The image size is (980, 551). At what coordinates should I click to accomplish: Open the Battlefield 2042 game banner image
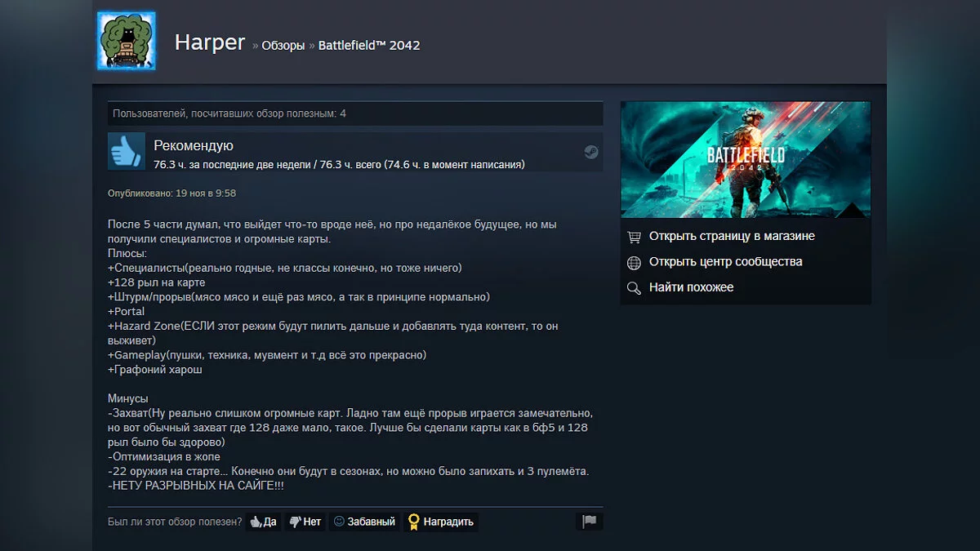click(x=746, y=159)
